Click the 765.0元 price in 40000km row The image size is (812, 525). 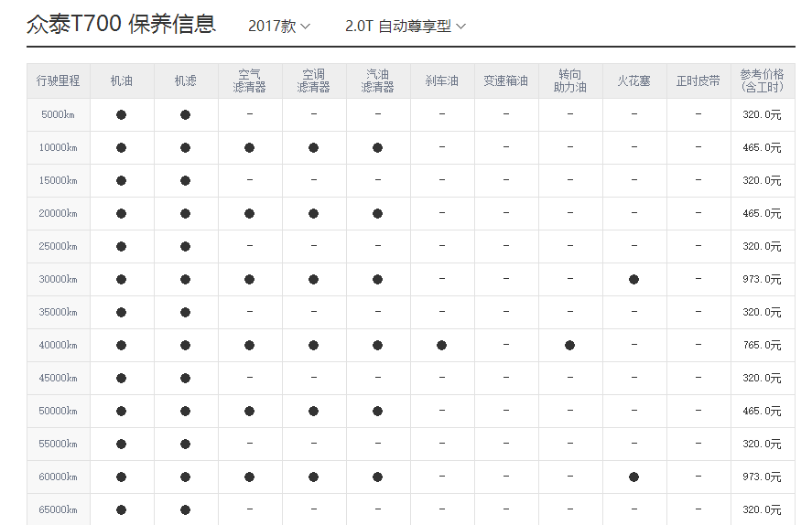point(762,345)
